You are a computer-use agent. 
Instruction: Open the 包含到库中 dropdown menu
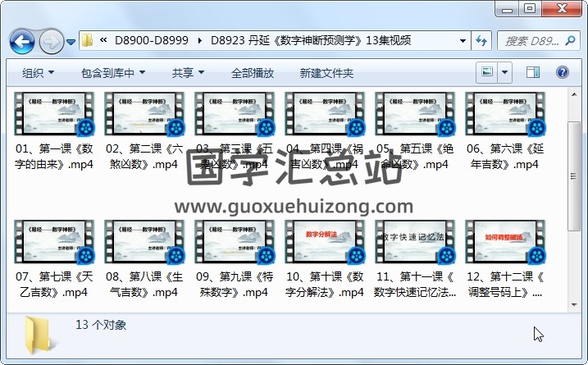pos(113,73)
